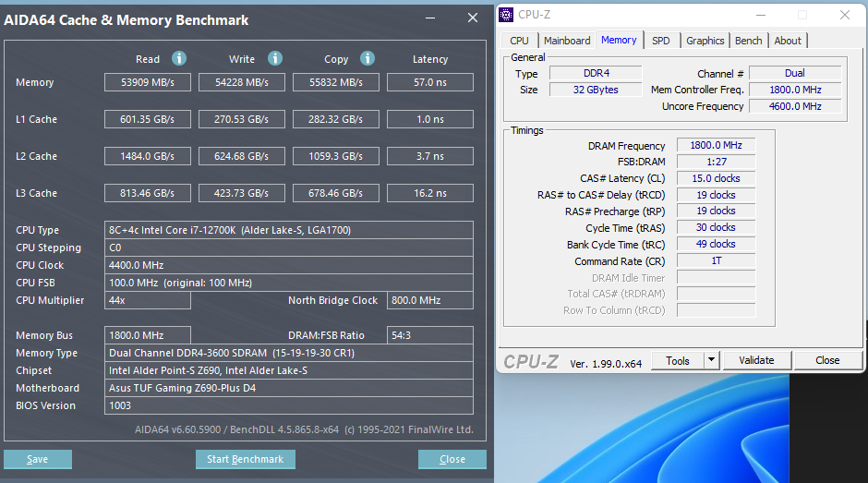Screen dimensions: 868x483
Task: Switch to the Bench tab in CPU-Z
Action: click(749, 41)
